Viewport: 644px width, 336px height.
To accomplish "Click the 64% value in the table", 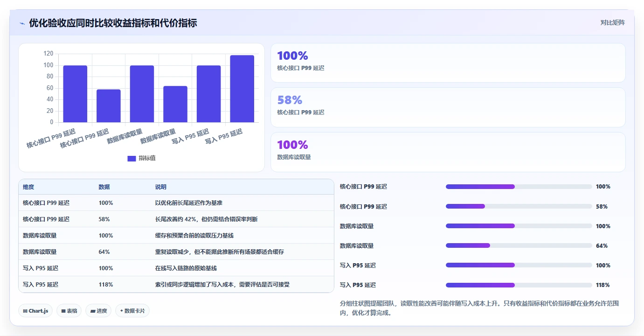I will (104, 252).
